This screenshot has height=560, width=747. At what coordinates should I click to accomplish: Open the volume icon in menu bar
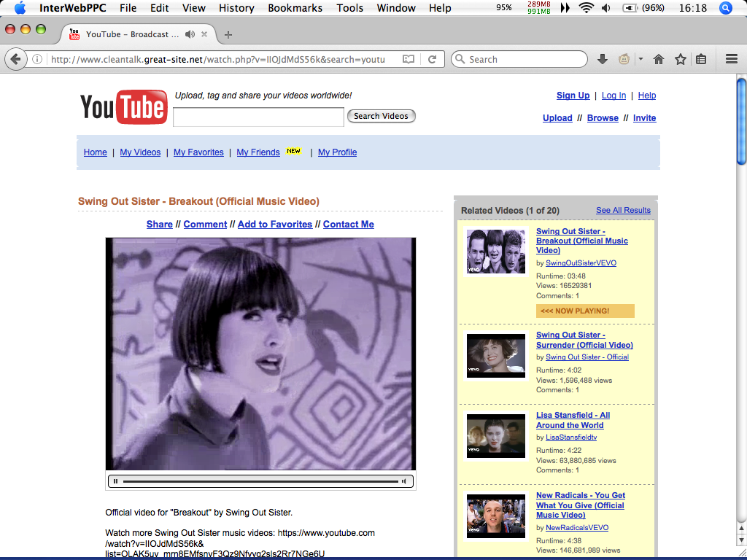pyautogui.click(x=606, y=7)
